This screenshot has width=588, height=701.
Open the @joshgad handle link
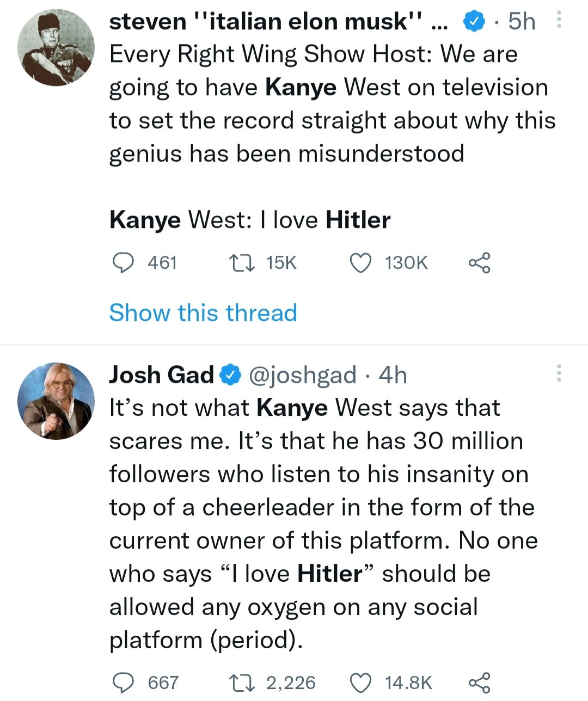[302, 375]
